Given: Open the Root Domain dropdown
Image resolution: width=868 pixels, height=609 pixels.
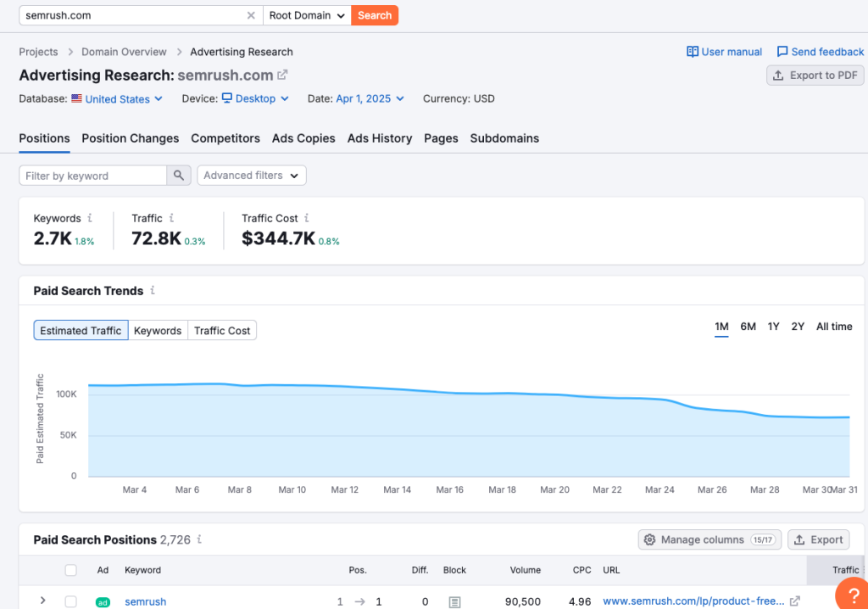Looking at the screenshot, I should [x=307, y=15].
